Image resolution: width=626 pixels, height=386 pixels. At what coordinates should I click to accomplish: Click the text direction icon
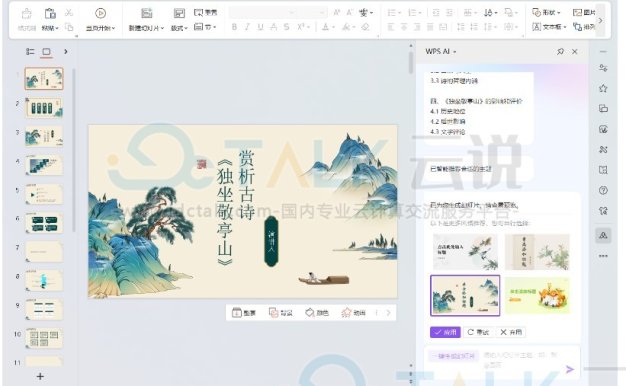tap(488, 13)
